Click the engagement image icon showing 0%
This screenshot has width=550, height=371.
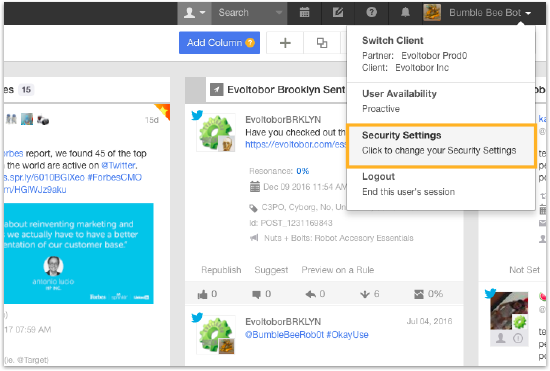[419, 294]
